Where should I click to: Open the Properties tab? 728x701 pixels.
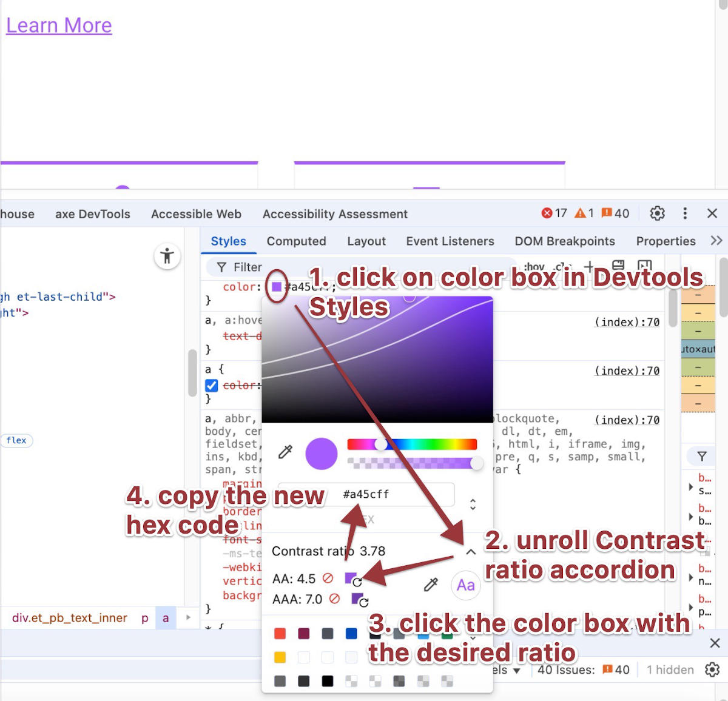pos(666,241)
